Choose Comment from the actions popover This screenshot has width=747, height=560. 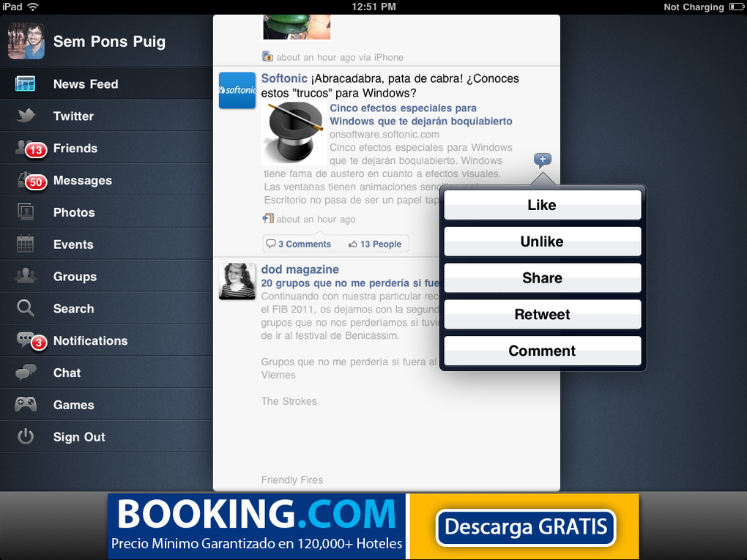(542, 351)
